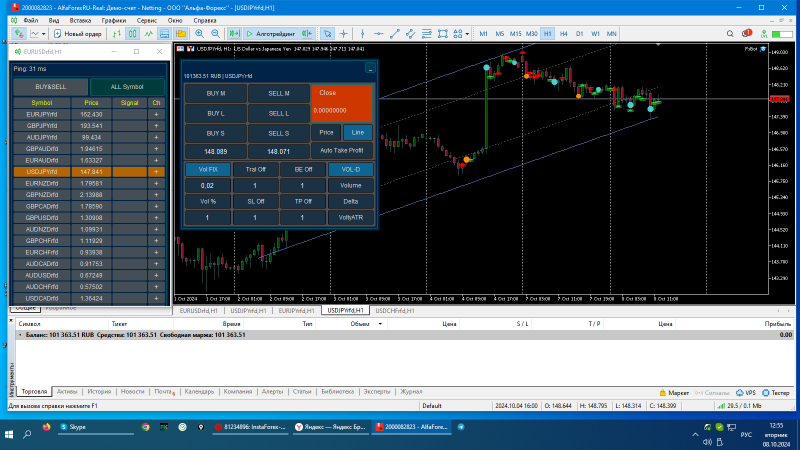Screen dimensions: 800x450
Task: Open the shapes and objects dropdown arrow
Action: (467, 34)
